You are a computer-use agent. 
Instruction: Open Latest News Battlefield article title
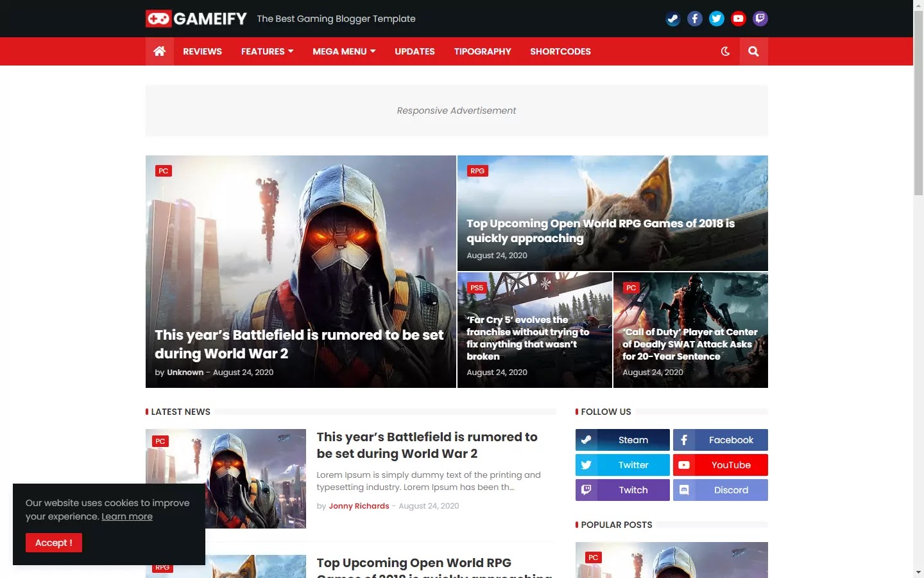coord(427,445)
